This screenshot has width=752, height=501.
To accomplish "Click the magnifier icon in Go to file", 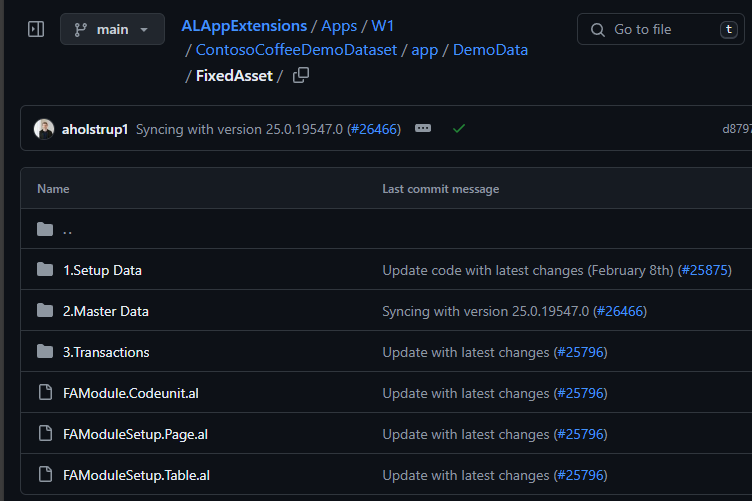I will [x=598, y=30].
